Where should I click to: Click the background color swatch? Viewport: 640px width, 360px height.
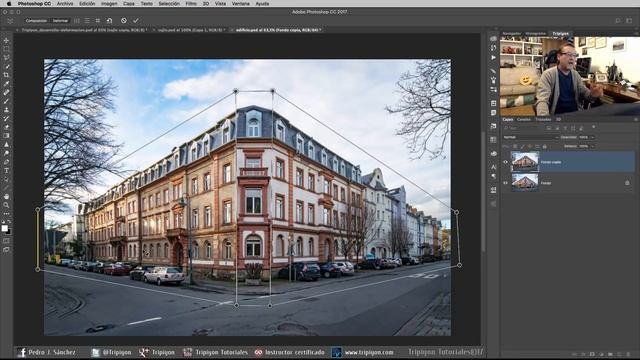(x=9, y=231)
